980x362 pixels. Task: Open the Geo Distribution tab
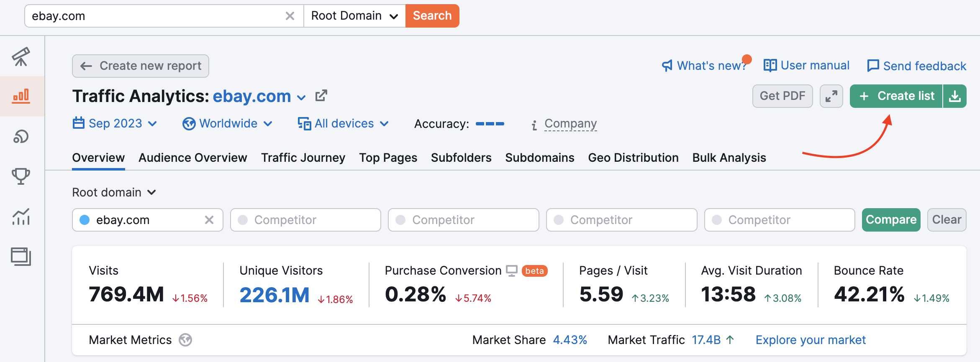click(634, 158)
